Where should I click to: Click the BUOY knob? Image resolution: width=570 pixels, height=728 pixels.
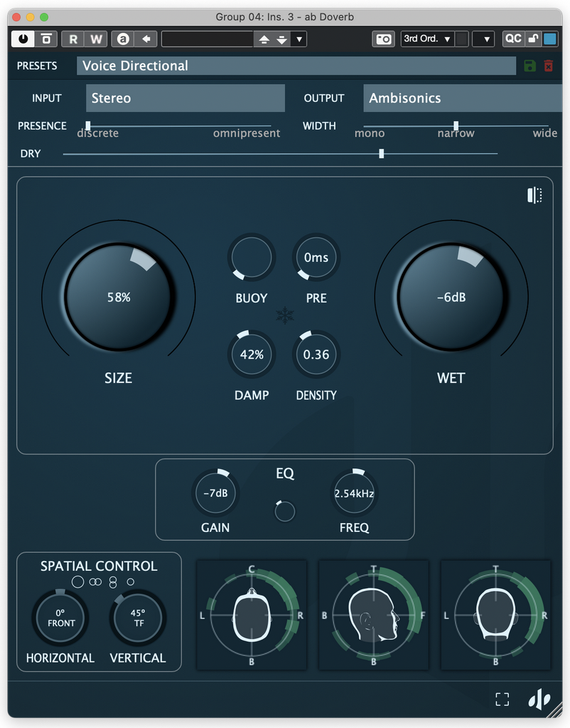(x=251, y=257)
